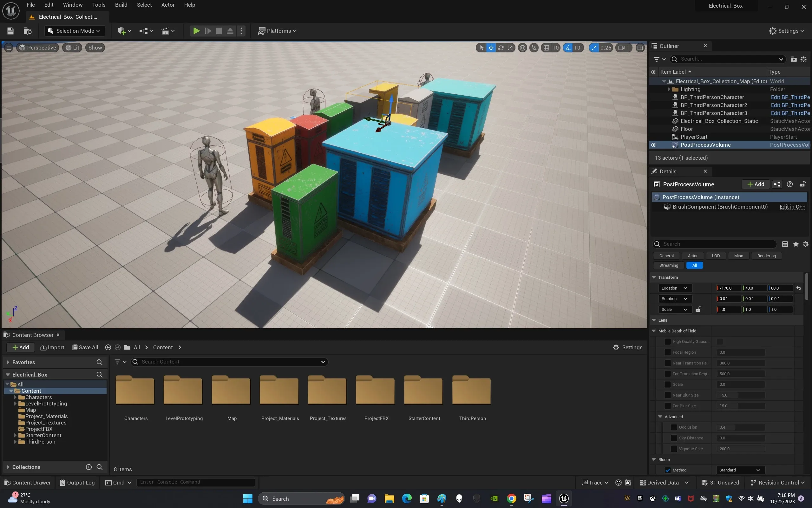Click viewport hamburger options menu
This screenshot has width=812, height=508.
9,48
